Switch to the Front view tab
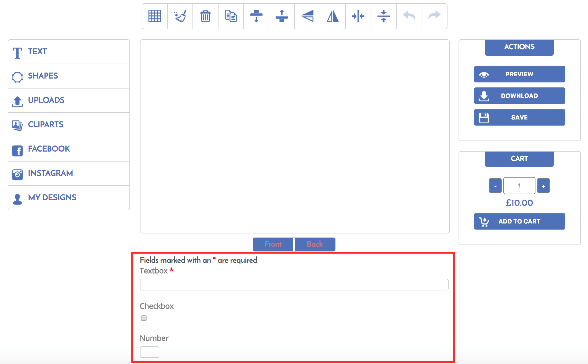 273,244
